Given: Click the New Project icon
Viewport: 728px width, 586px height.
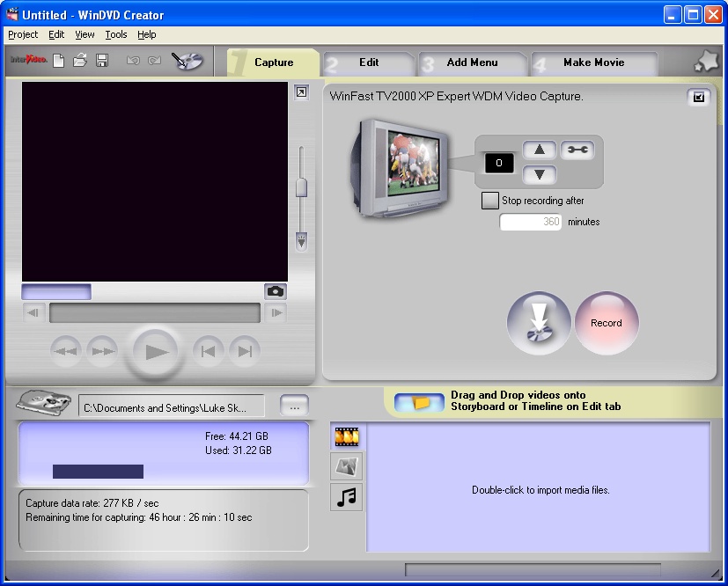Looking at the screenshot, I should (58, 61).
